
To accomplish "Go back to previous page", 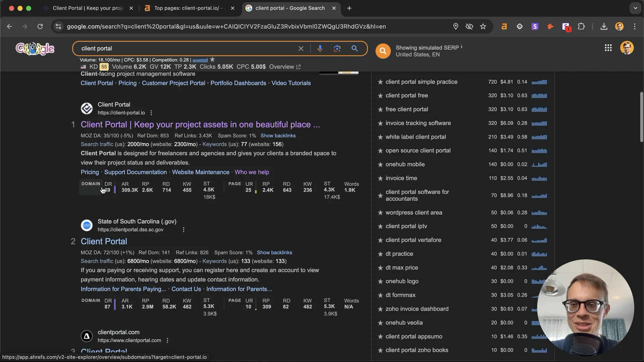I will [9, 26].
